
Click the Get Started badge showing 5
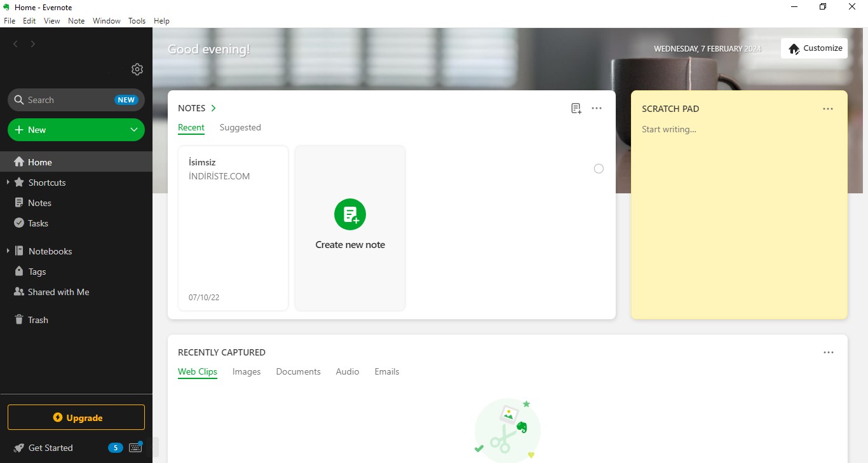click(x=115, y=448)
